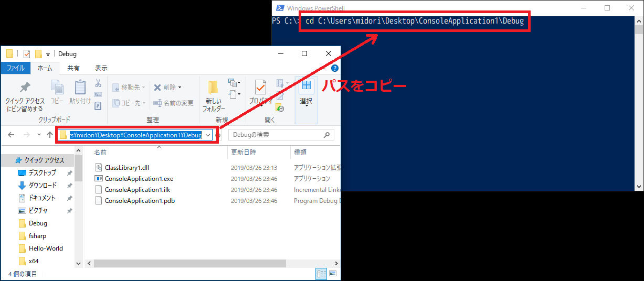Click the ピクチャ picture icon in sidebar
The height and width of the screenshot is (281, 644).
coord(22,211)
